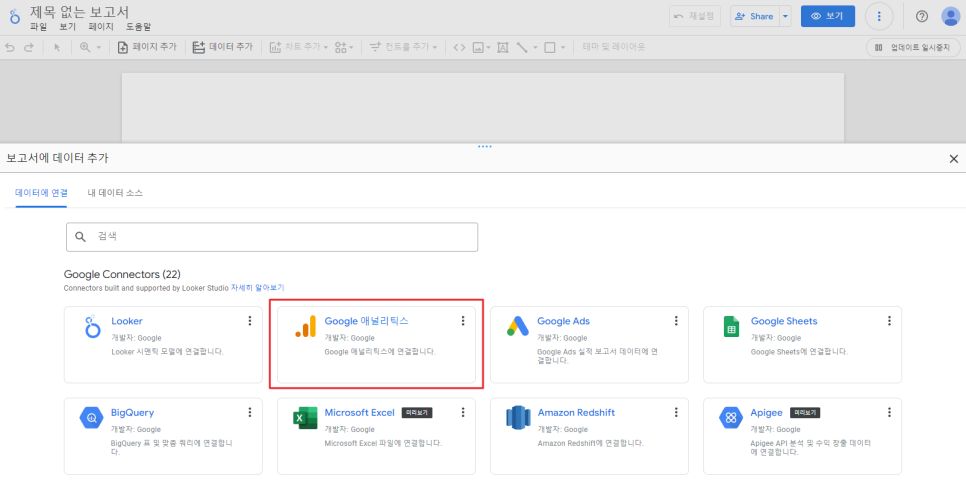Open the zoom magnifier tool
The image size is (966, 482).
(x=85, y=47)
